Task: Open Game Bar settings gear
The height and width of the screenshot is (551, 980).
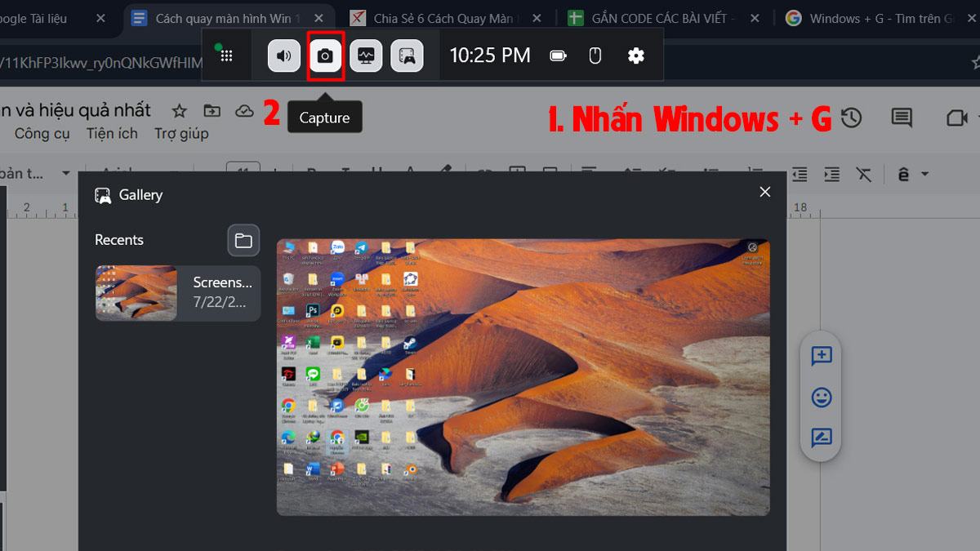Action: click(x=636, y=56)
